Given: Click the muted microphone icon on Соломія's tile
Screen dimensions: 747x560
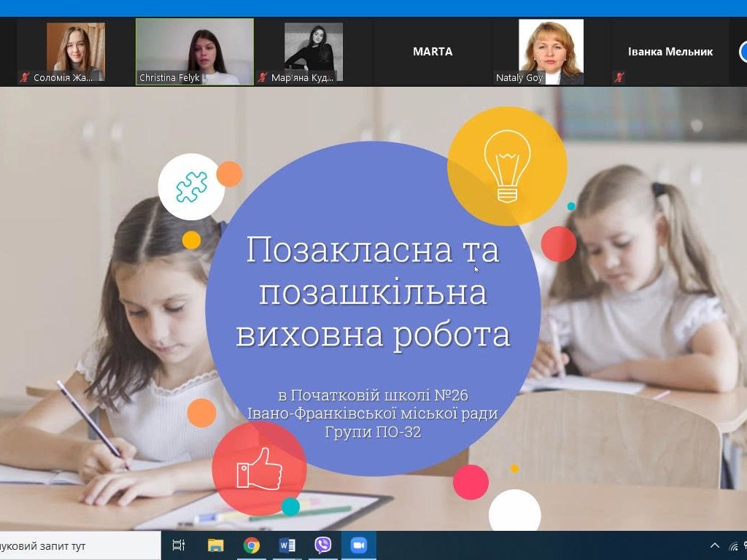Looking at the screenshot, I should (x=25, y=77).
